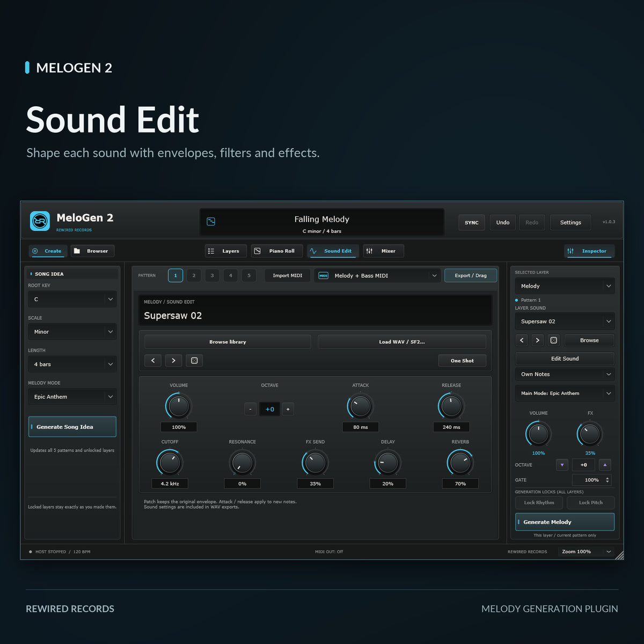Click the resize grip at window corner
The image size is (644, 644).
[619, 554]
